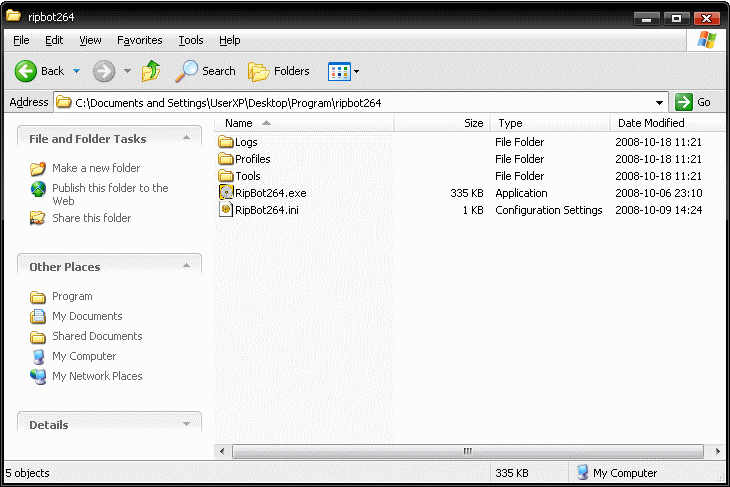Expand the Details panel

186,425
